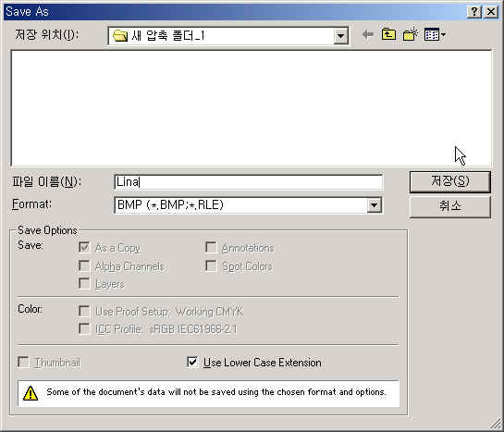Expand the save location dropdown
The image size is (504, 432).
(x=340, y=36)
